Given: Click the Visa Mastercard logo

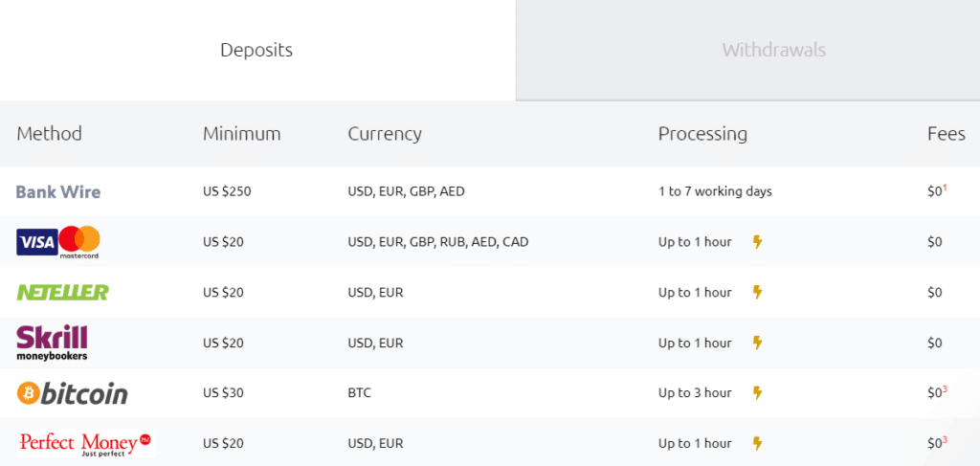Looking at the screenshot, I should pyautogui.click(x=58, y=242).
